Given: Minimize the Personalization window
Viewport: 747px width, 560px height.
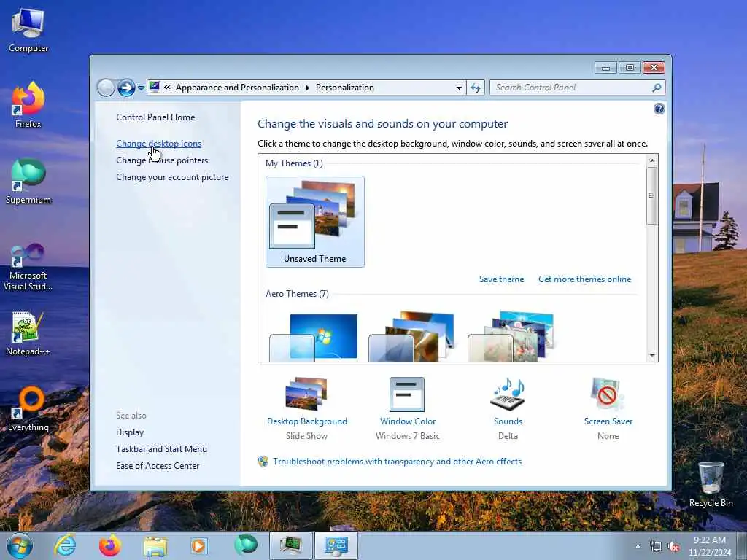Looking at the screenshot, I should [605, 68].
